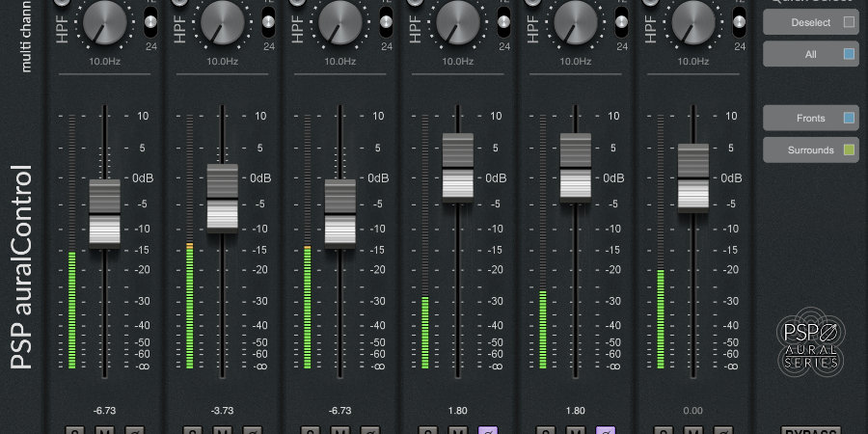Click the HPF knob on the third channel
Viewport: 868px width, 434px height.
tap(340, 22)
